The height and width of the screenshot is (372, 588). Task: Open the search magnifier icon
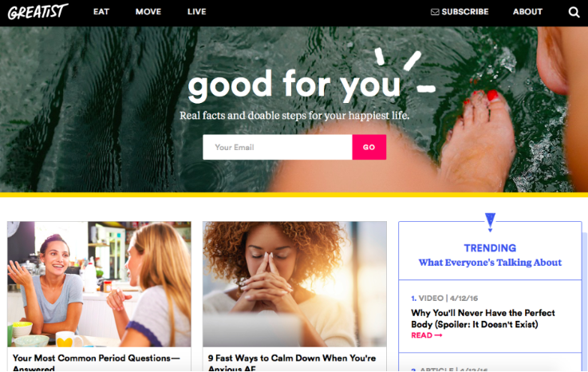pos(574,12)
